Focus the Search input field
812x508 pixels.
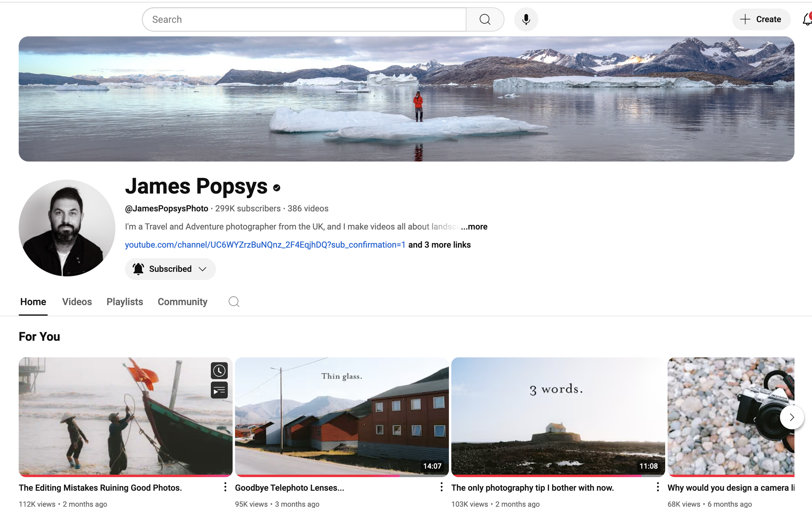pyautogui.click(x=304, y=20)
